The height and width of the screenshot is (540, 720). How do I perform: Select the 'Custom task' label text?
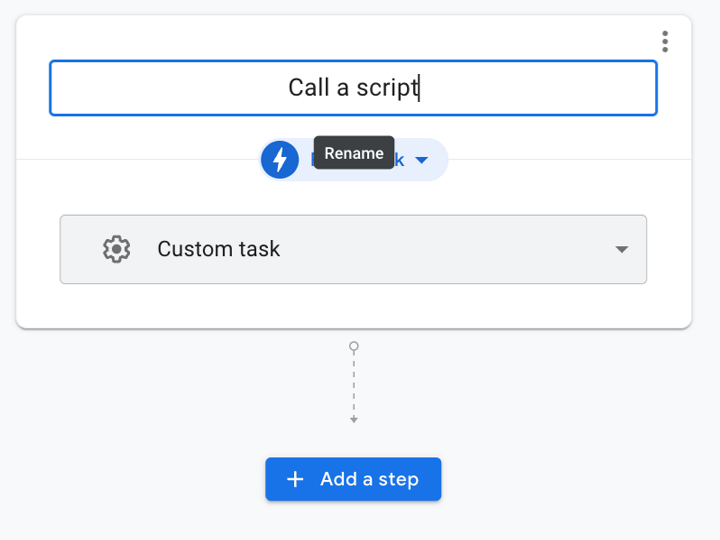(x=218, y=249)
